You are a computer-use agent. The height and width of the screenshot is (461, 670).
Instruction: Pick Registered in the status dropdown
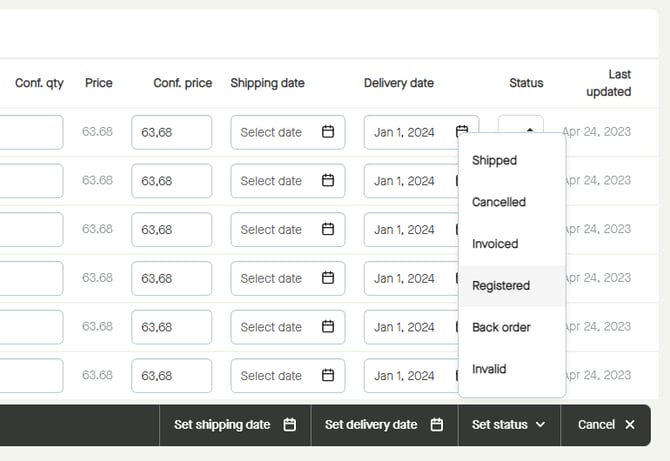coord(501,286)
